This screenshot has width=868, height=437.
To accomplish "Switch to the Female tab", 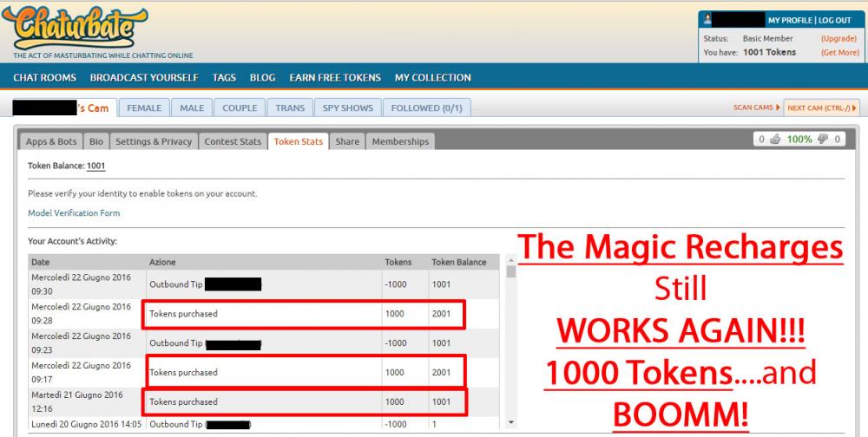I will pos(144,108).
